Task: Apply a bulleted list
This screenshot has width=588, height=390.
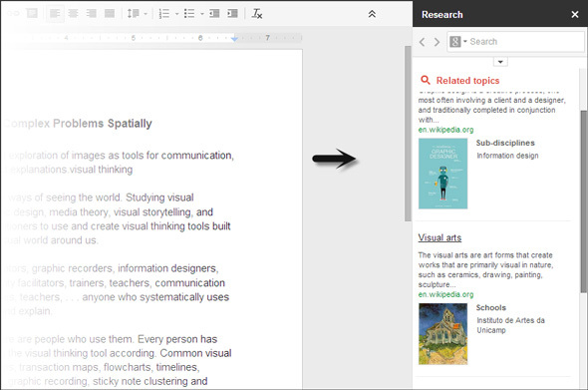Action: [x=189, y=14]
